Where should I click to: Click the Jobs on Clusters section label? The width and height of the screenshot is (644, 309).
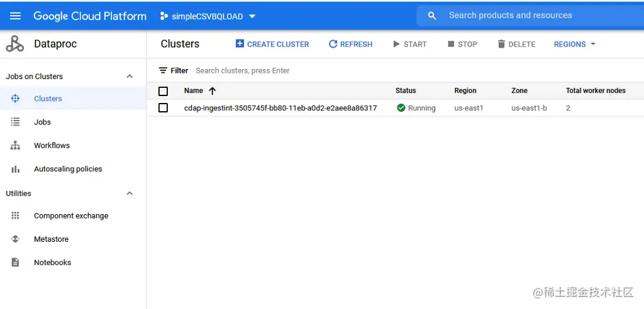tap(35, 77)
